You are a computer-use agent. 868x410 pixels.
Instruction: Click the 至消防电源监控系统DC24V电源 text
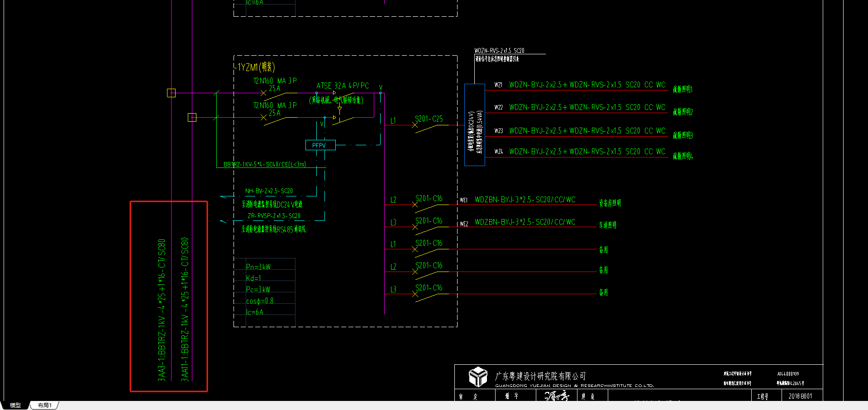[272, 204]
